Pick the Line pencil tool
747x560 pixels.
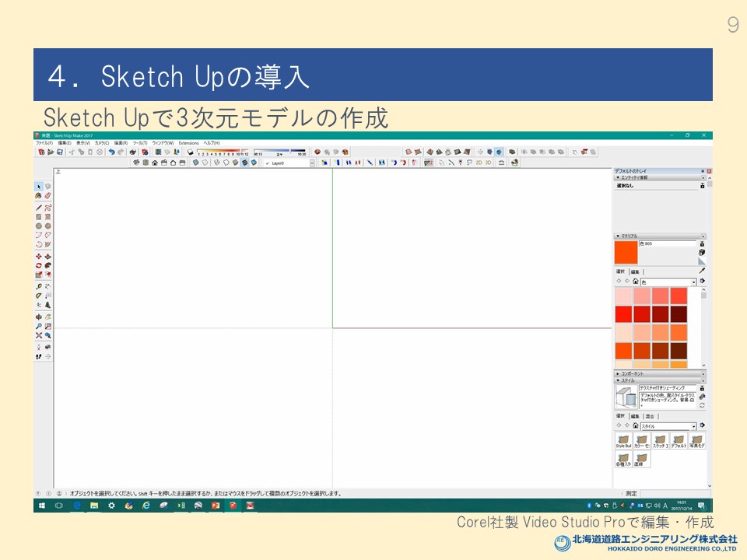pyautogui.click(x=38, y=208)
